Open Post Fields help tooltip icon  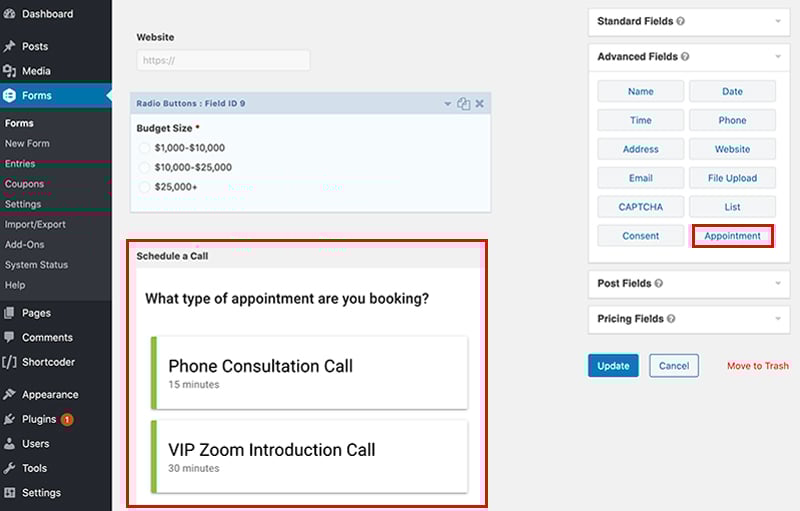pyautogui.click(x=659, y=283)
